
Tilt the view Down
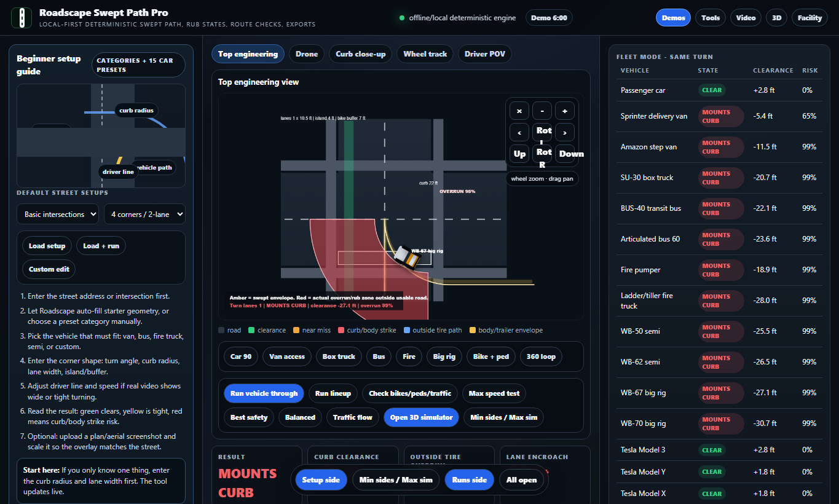tap(565, 154)
